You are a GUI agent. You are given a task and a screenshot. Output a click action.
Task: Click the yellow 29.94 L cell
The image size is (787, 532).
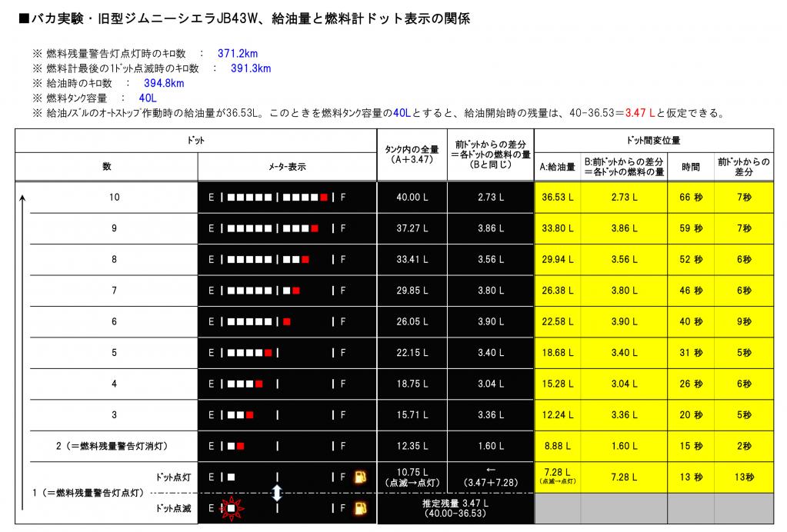(x=557, y=259)
